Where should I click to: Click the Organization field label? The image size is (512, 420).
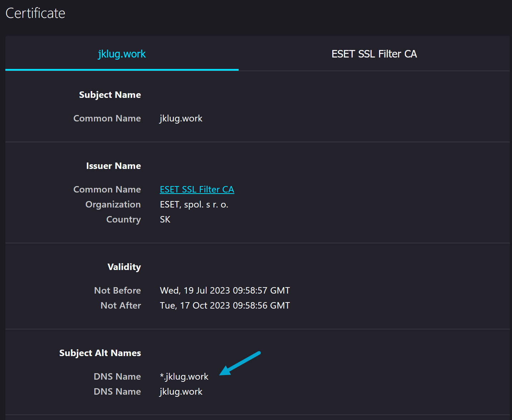(113, 204)
